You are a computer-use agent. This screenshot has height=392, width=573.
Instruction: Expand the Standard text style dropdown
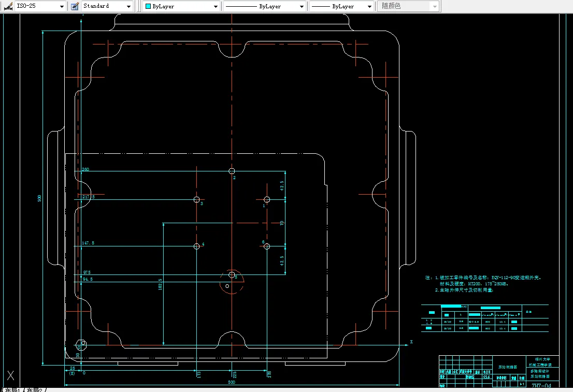(x=128, y=7)
